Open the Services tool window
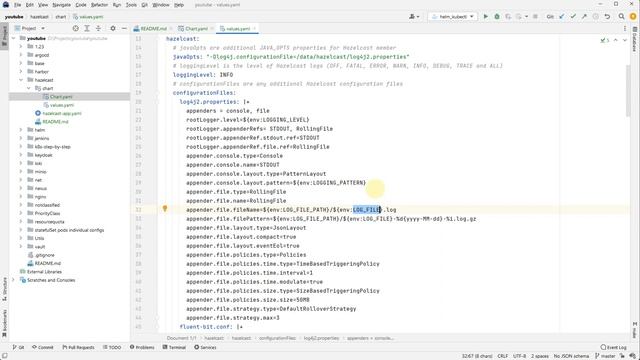This screenshot has height=360, width=640. click(x=205, y=347)
